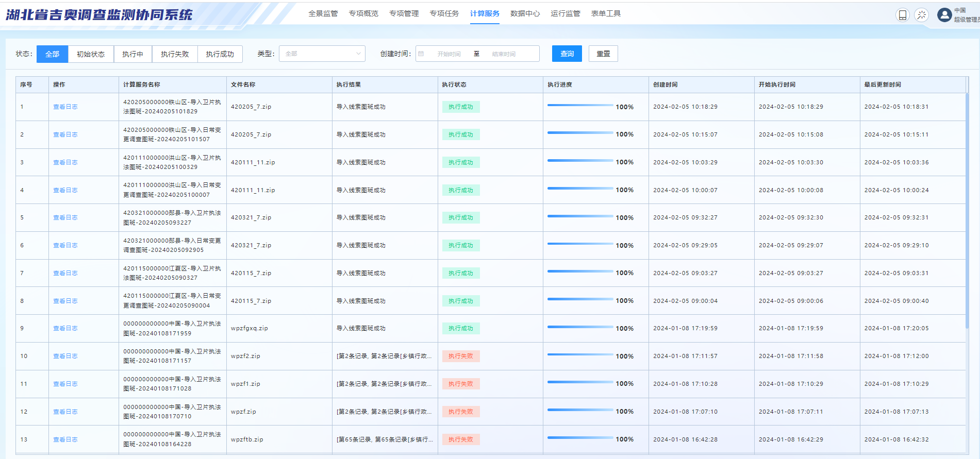980x459 pixels.
Task: Open 查看日志 for row 3
Action: click(x=65, y=162)
